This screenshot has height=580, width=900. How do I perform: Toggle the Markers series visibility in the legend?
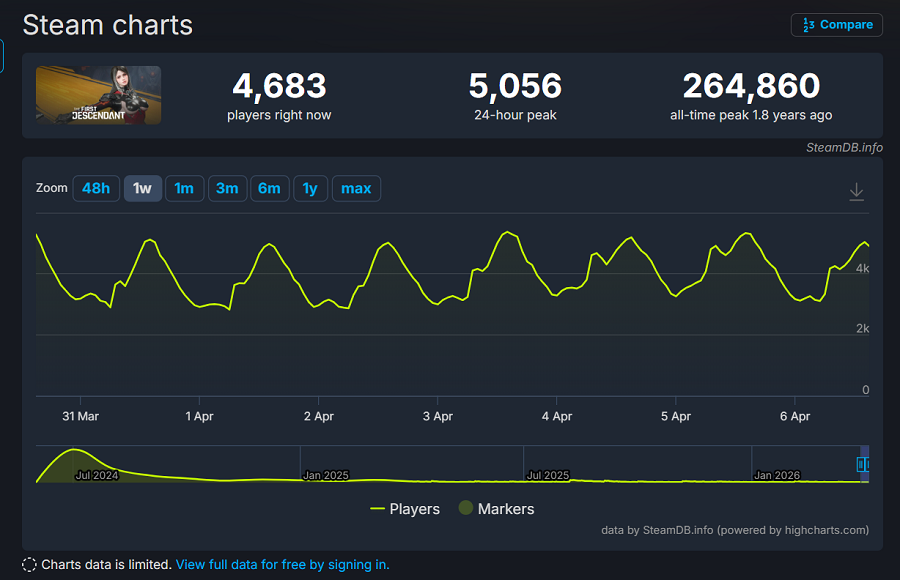495,509
